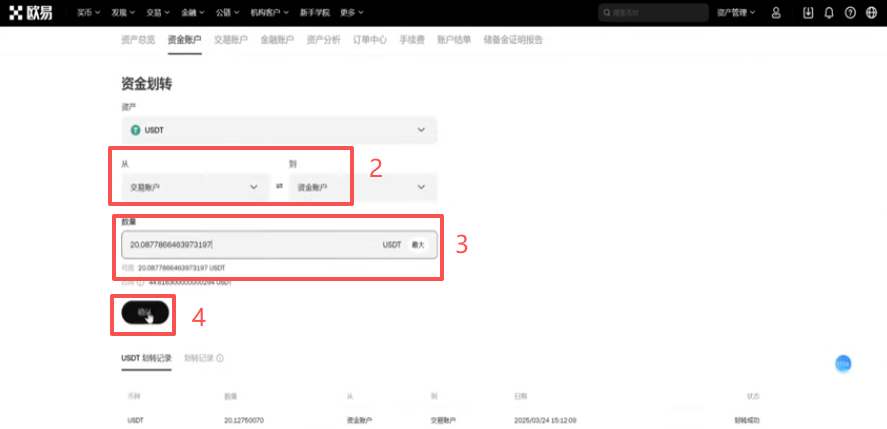Expand the 机构客户 menu
The image size is (887, 429).
pyautogui.click(x=270, y=12)
